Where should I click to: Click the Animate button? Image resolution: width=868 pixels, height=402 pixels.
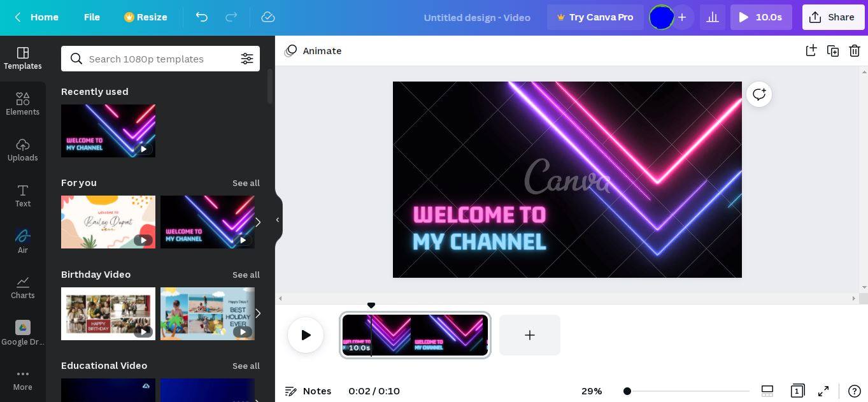[313, 51]
